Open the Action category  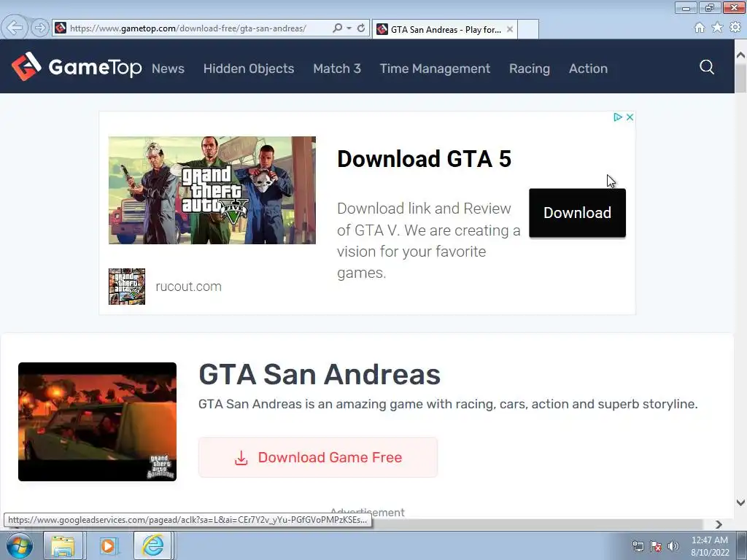[589, 69]
